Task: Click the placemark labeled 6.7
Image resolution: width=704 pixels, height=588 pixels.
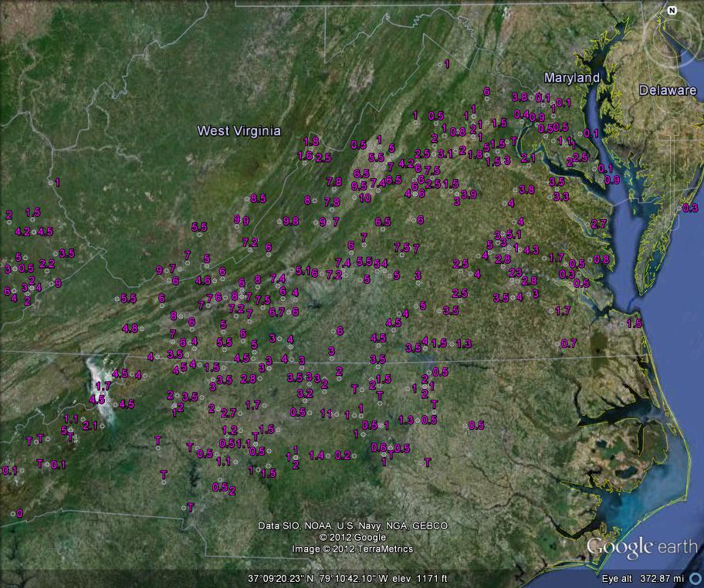Action: pos(276,312)
